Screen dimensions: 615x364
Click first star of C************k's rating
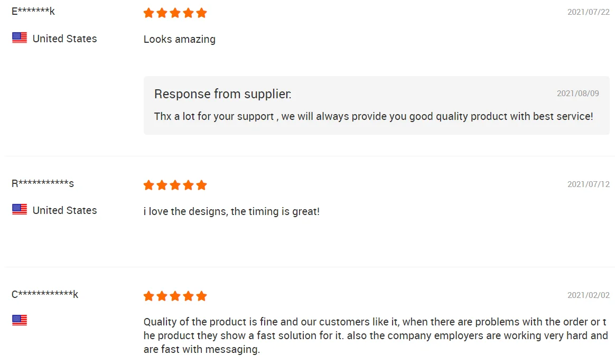tap(148, 296)
